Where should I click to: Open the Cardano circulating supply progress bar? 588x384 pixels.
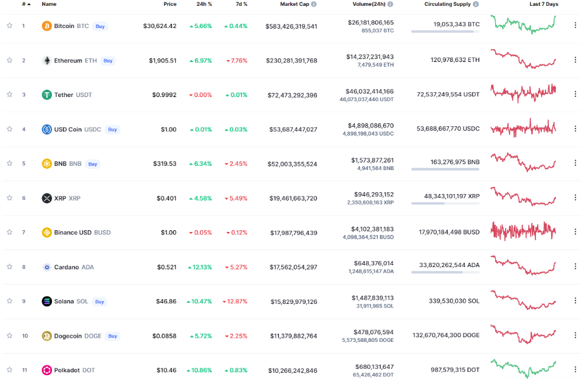(445, 272)
